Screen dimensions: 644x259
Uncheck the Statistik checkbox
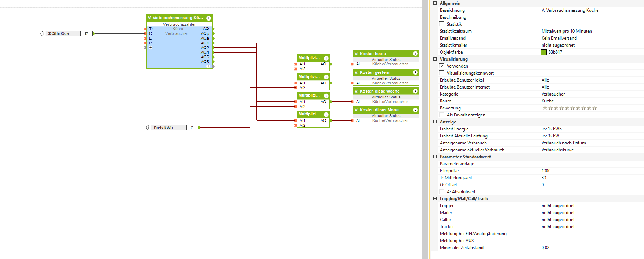click(442, 24)
